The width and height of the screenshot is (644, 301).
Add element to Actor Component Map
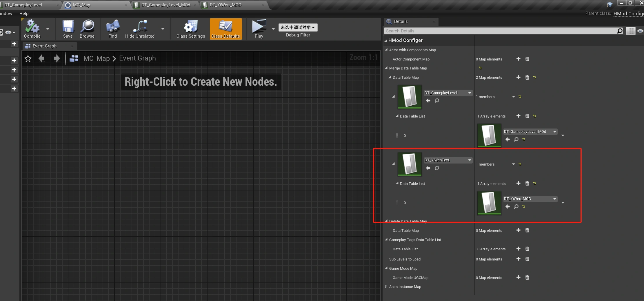[x=519, y=59]
